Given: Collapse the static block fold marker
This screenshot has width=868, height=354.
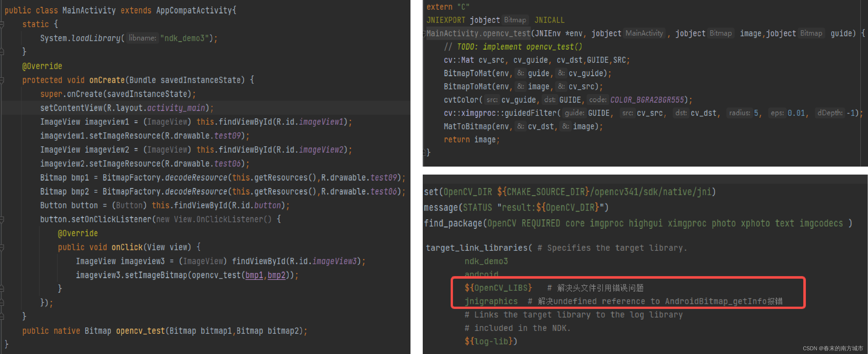Looking at the screenshot, I should (2, 24).
